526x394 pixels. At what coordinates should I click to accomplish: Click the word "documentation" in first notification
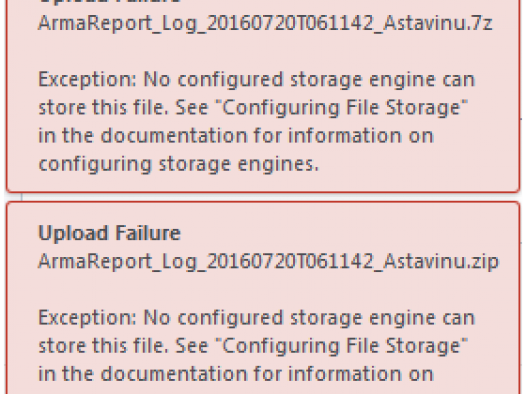pos(174,136)
